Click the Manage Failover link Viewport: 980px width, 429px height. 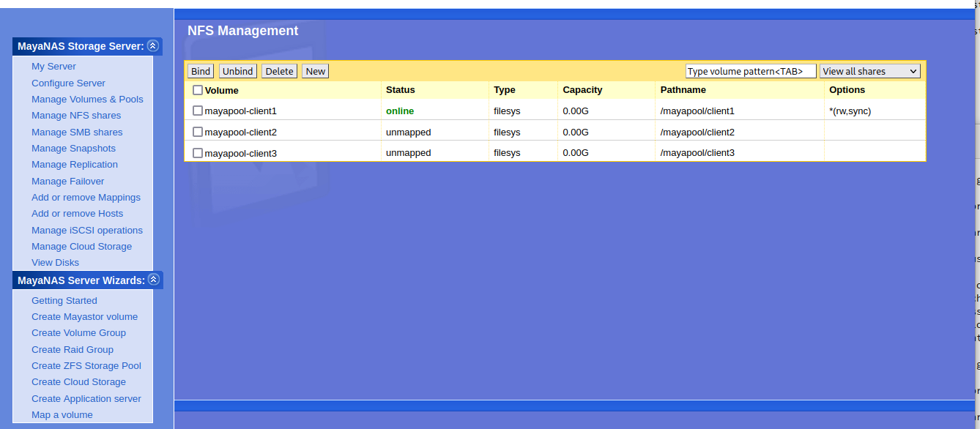(x=67, y=182)
